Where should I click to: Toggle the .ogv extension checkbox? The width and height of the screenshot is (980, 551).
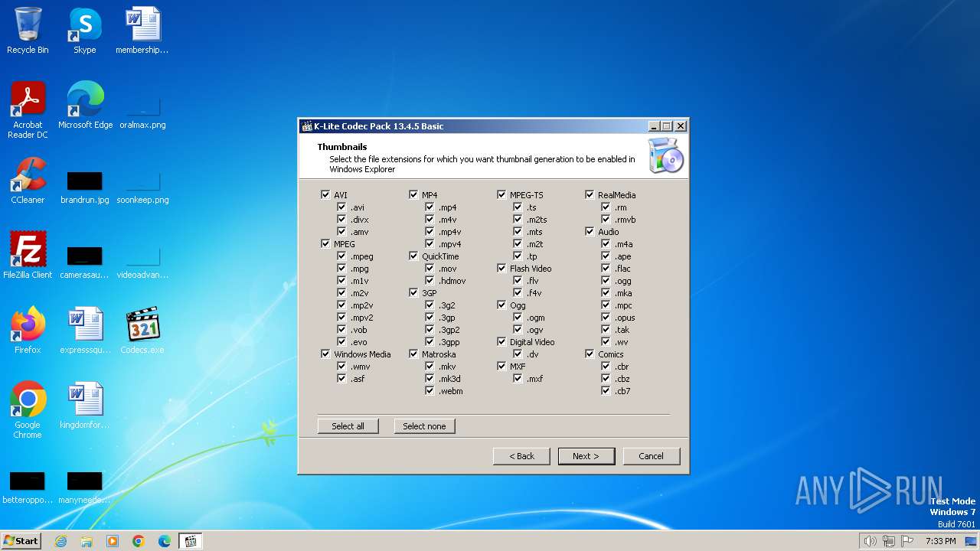(x=518, y=330)
